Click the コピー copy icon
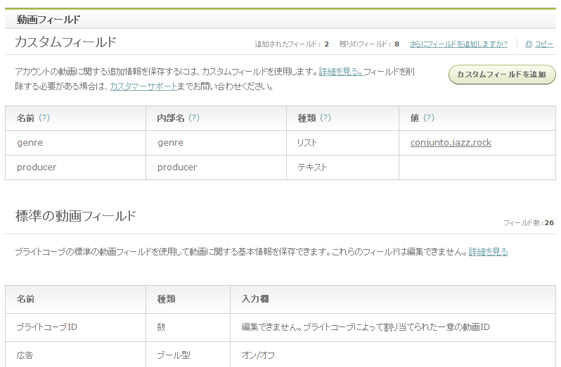This screenshot has height=367, width=561. pos(528,44)
